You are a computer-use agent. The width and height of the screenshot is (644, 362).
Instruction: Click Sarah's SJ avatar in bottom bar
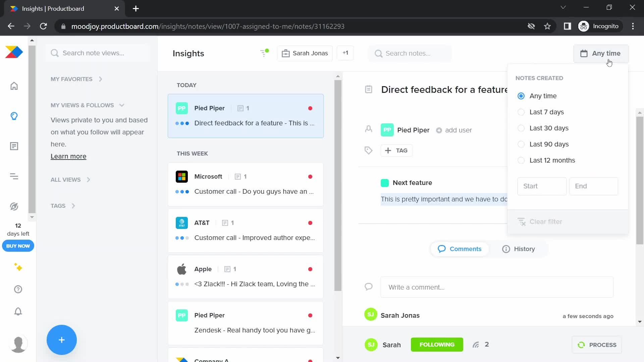point(371,345)
